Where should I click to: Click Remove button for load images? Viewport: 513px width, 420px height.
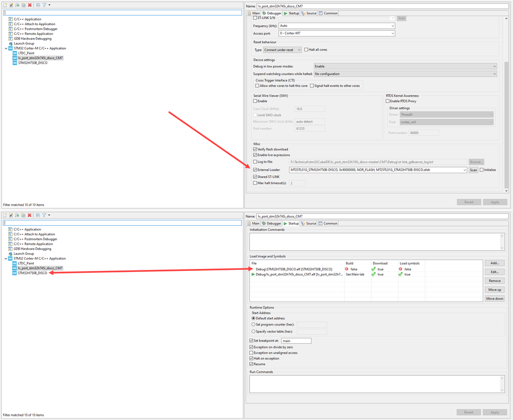(x=494, y=281)
